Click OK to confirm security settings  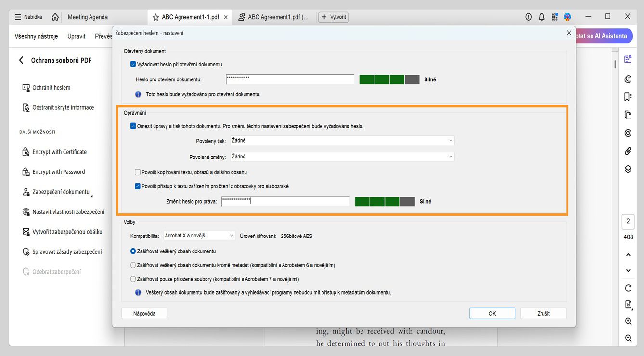coord(492,314)
